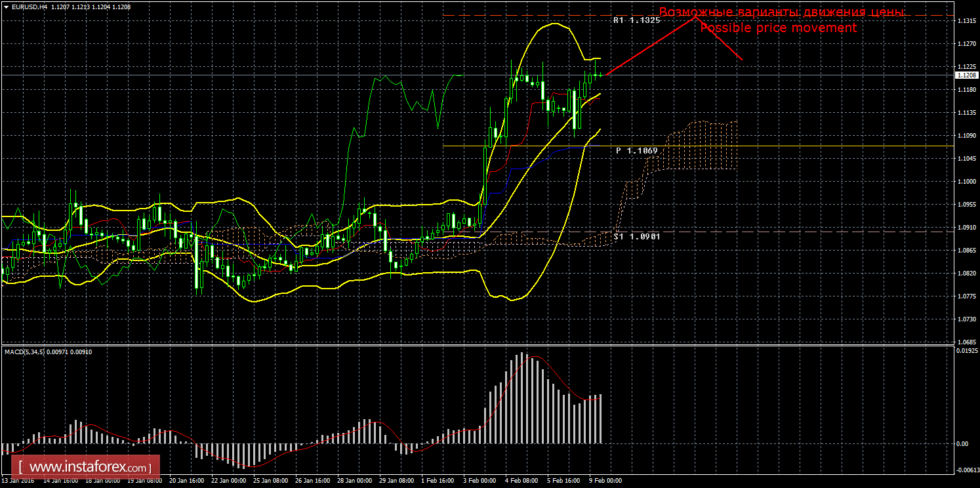The height and width of the screenshot is (488, 980).
Task: Click the 0.01925 MACD scale value
Action: (966, 352)
